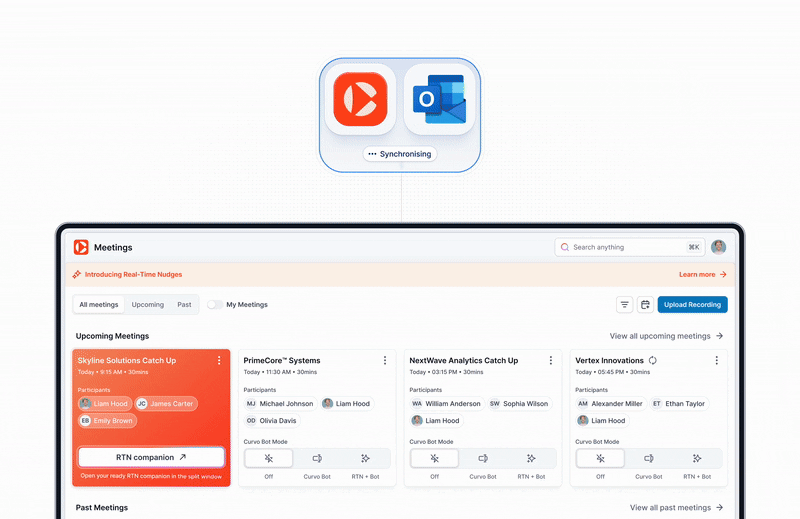Click the Past Meetings heading
The width and height of the screenshot is (800, 519).
(x=102, y=507)
